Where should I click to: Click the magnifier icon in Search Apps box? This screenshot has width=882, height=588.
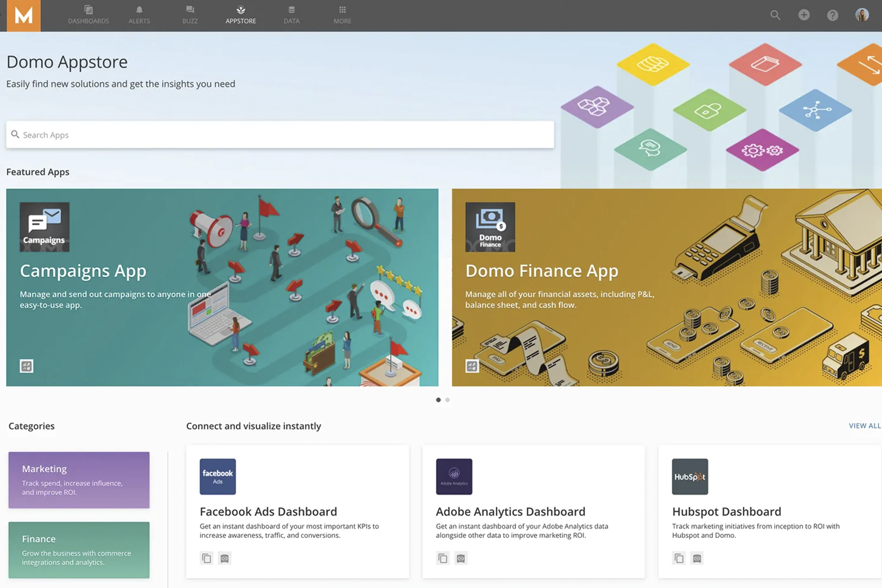[15, 134]
